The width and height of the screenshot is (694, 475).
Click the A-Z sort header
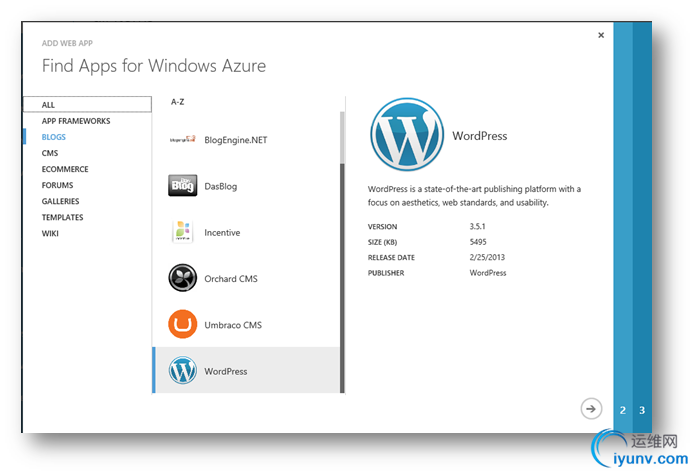[x=177, y=102]
